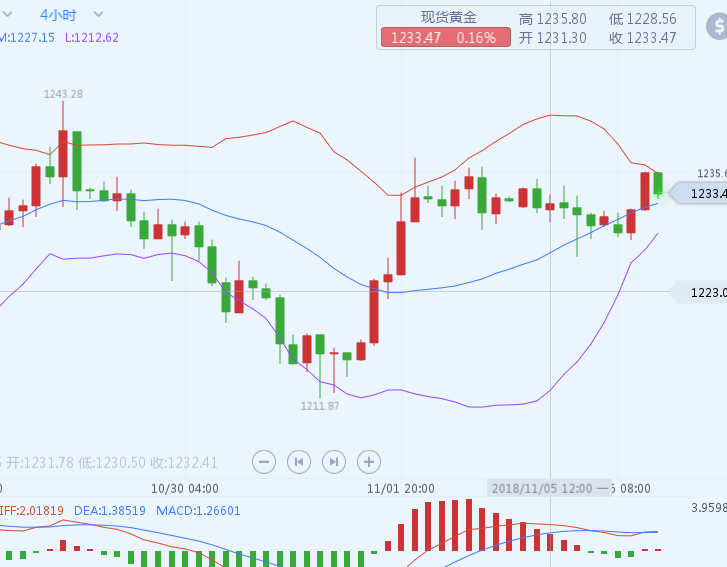Click the zoom in plus button
727x567 pixels.
tap(369, 461)
